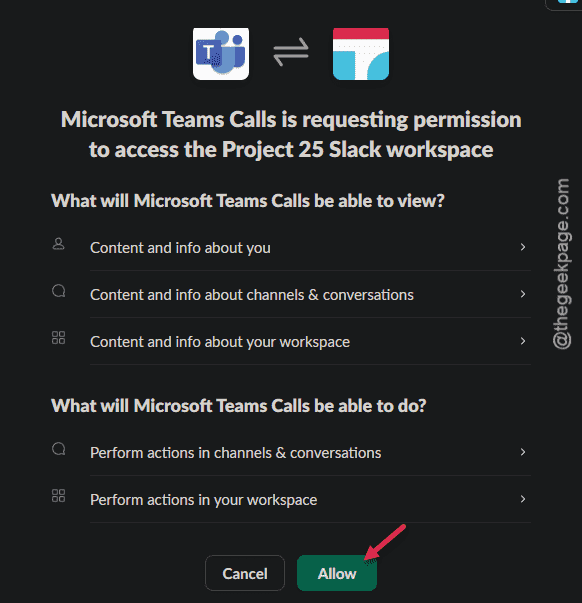Screen dimensions: 582x603
Task: Expand chevron for Content about your workspace
Action: click(x=523, y=341)
